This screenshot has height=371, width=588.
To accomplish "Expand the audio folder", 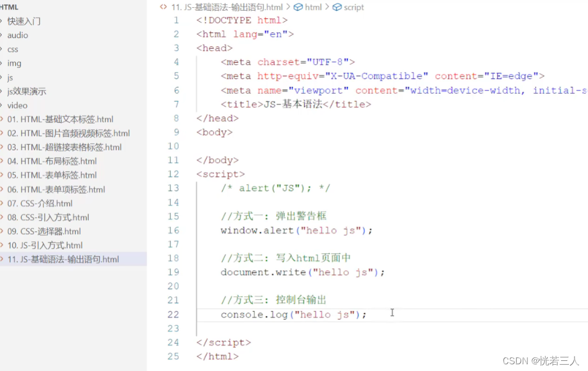I will point(17,35).
